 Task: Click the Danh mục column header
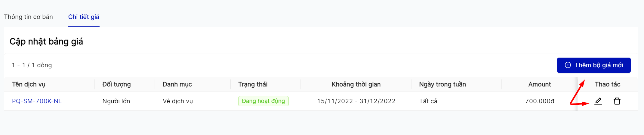177,84
